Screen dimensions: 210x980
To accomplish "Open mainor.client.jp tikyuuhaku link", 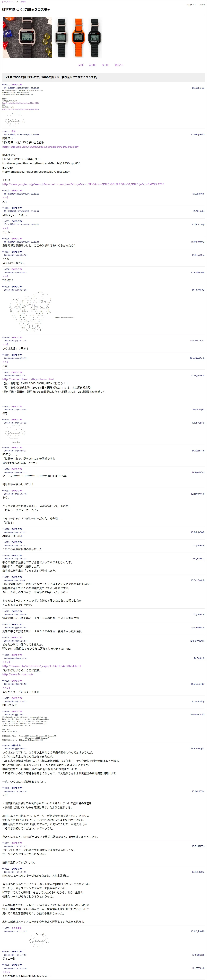I will click(28, 379).
